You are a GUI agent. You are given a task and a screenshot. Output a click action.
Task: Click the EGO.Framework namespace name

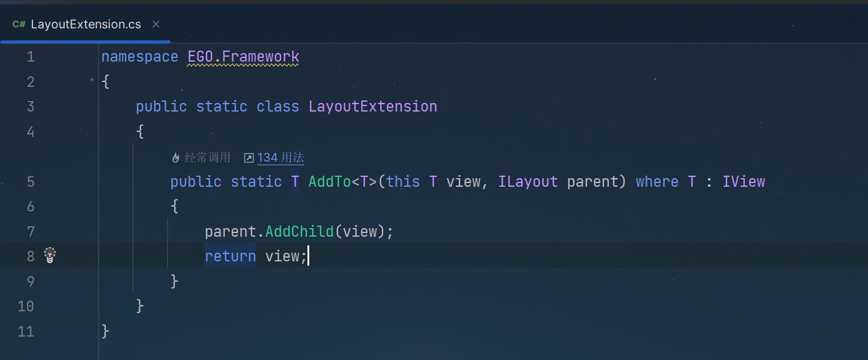[243, 57]
